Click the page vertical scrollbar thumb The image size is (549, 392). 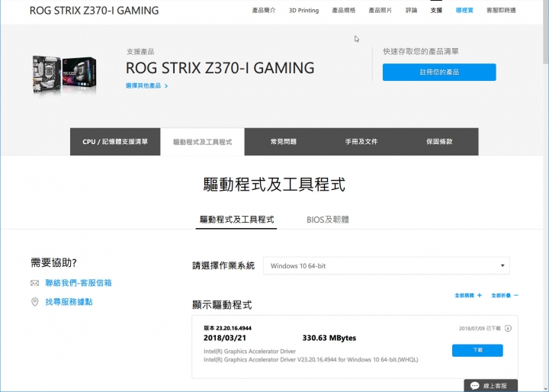tap(546, 31)
